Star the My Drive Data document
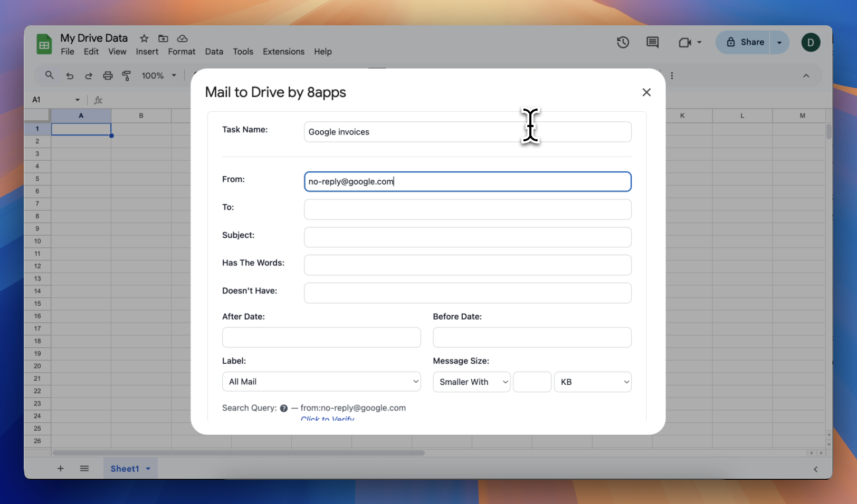 (144, 38)
